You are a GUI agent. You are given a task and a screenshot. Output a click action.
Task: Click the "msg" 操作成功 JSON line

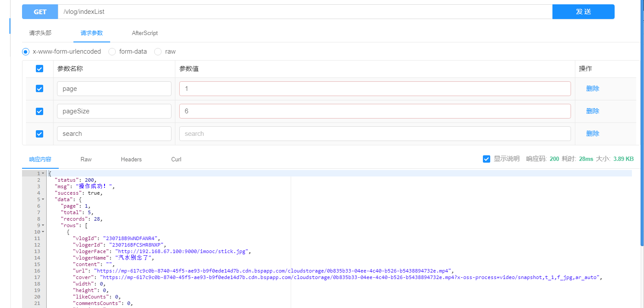85,186
